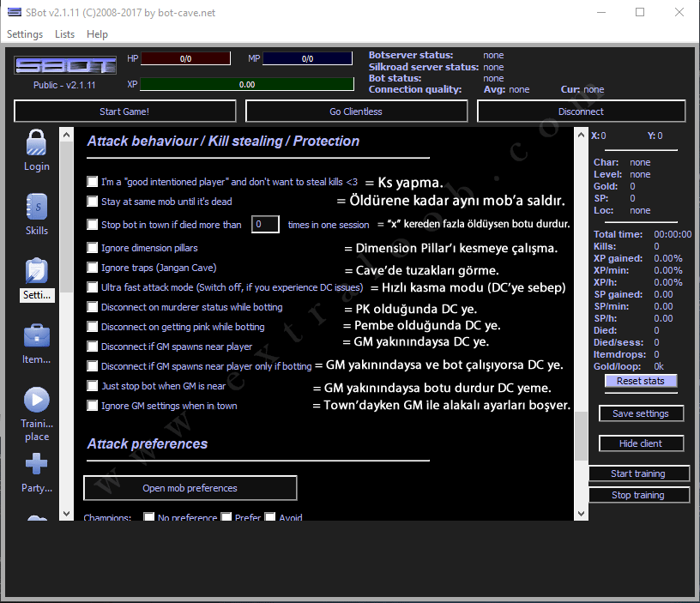Click "Attack preferences" heading
The width and height of the screenshot is (700, 603).
pyautogui.click(x=148, y=443)
